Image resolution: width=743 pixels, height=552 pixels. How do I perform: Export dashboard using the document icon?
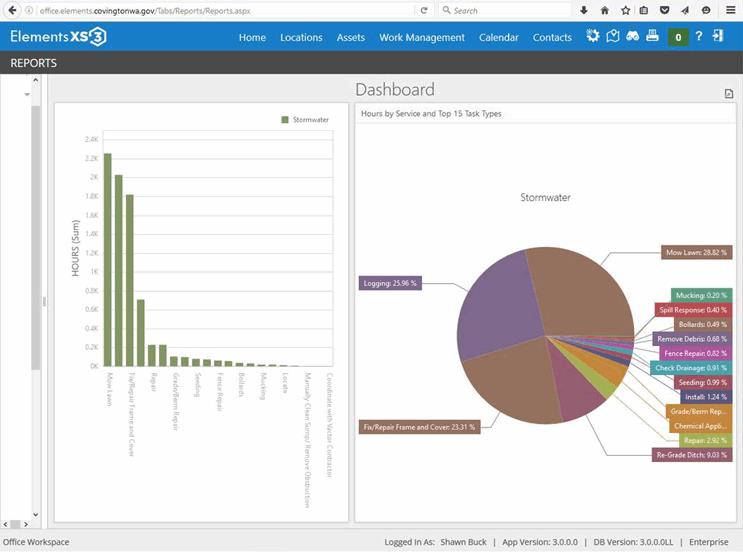coord(729,94)
